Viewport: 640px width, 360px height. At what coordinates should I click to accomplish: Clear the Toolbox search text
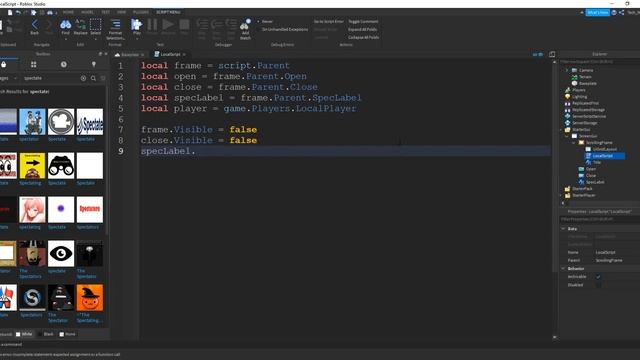coord(83,78)
